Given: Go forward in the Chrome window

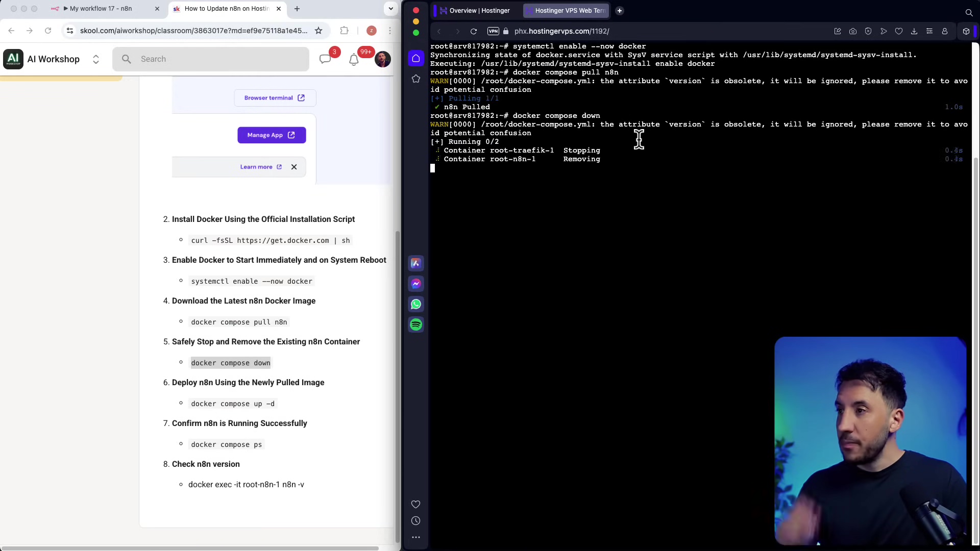Looking at the screenshot, I should point(30,31).
